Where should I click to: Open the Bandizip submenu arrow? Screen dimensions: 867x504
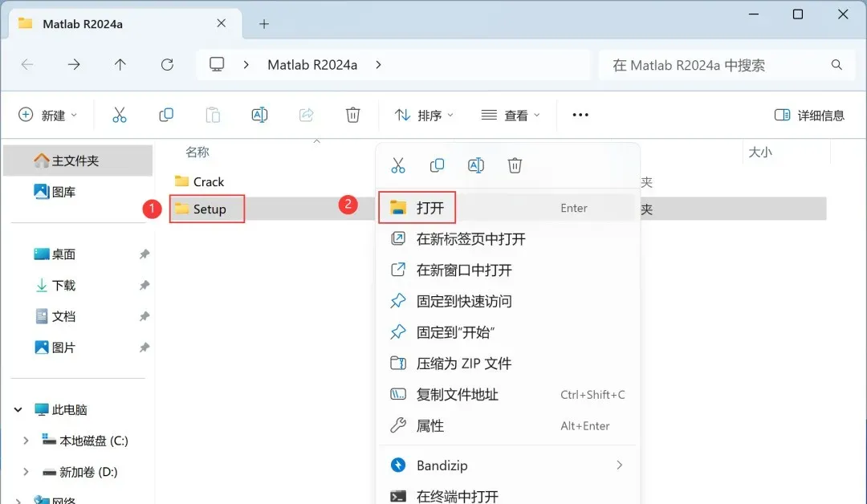pos(619,465)
